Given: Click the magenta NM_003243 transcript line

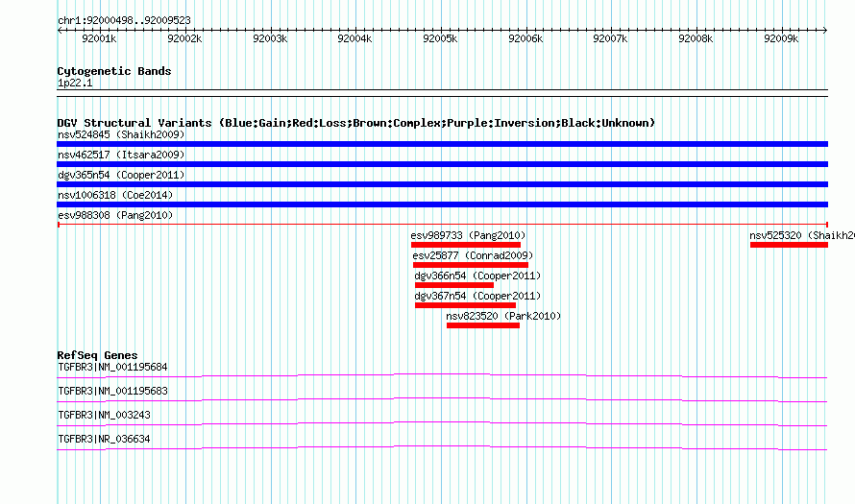Looking at the screenshot, I should click(442, 423).
